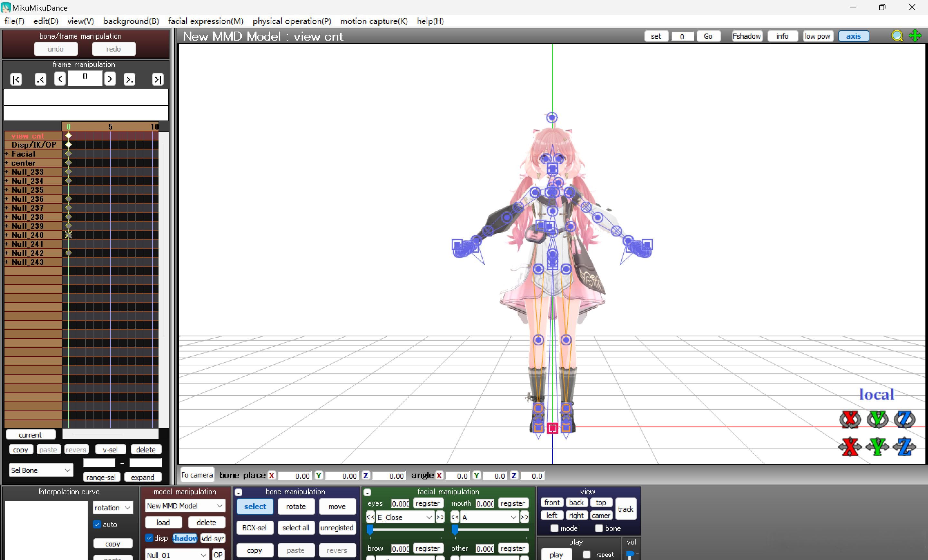Open the Sel Bone dropdown
Image resolution: width=928 pixels, height=560 pixels.
(x=41, y=470)
